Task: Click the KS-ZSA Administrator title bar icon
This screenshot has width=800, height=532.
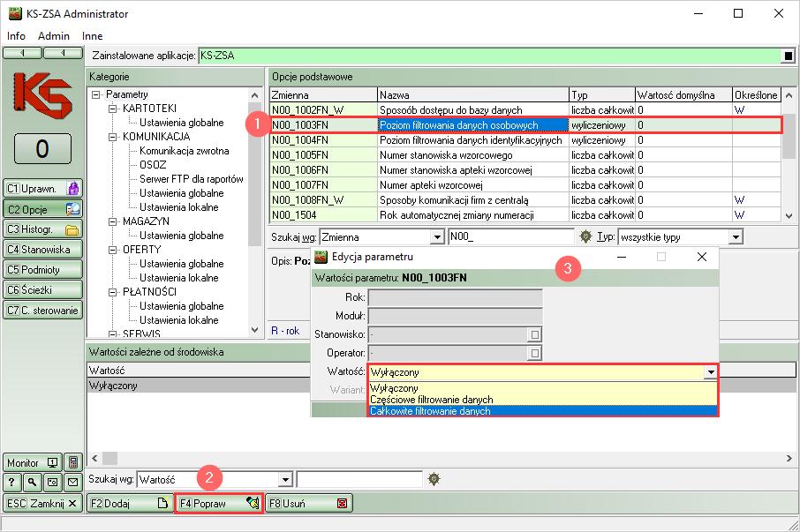Action: click(15, 14)
